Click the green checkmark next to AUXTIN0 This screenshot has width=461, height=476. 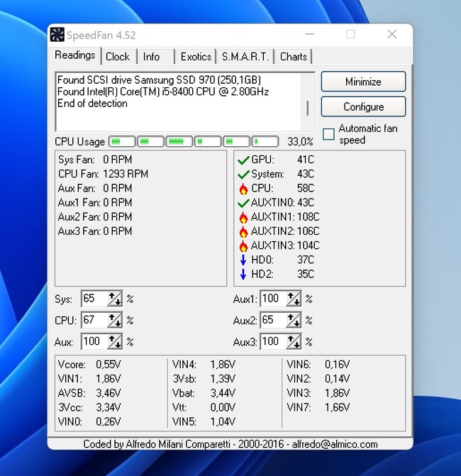pos(243,203)
